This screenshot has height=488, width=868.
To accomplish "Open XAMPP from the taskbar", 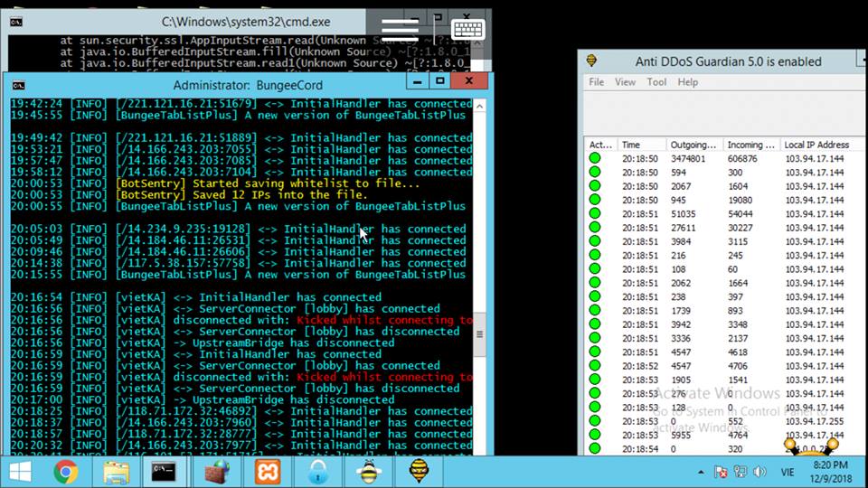I will coord(268,472).
